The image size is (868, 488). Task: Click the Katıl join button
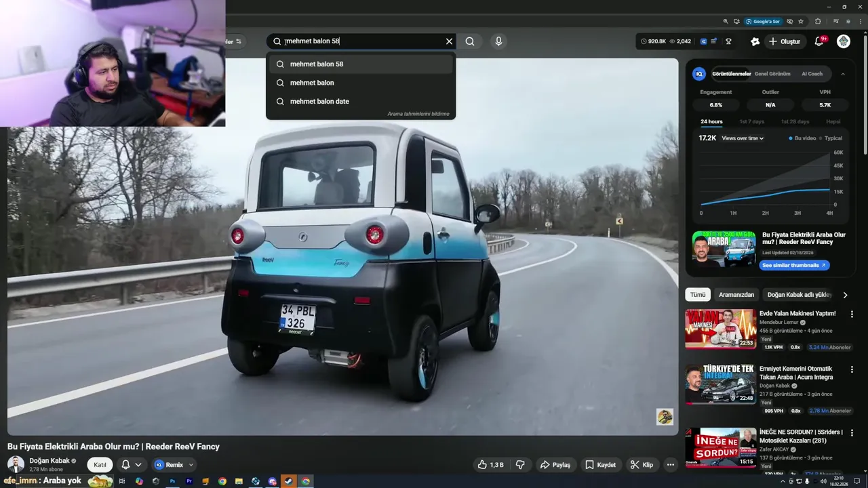click(x=100, y=465)
